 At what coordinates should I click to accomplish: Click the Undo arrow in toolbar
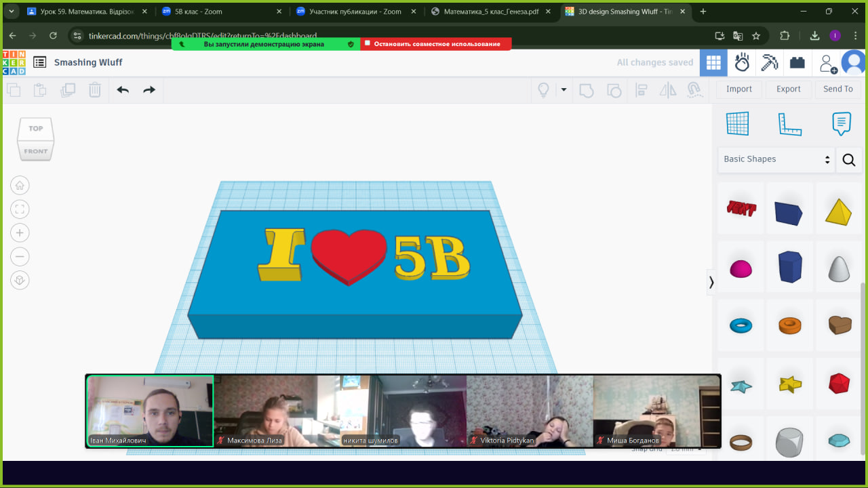click(123, 89)
